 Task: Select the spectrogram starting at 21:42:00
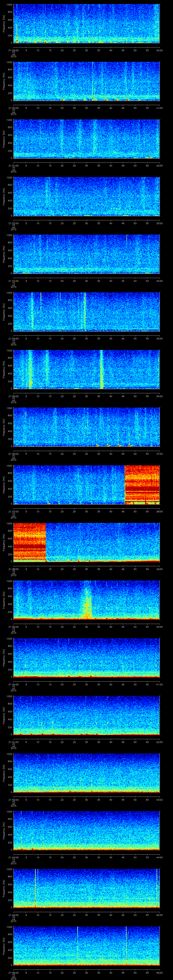click(x=86, y=773)
